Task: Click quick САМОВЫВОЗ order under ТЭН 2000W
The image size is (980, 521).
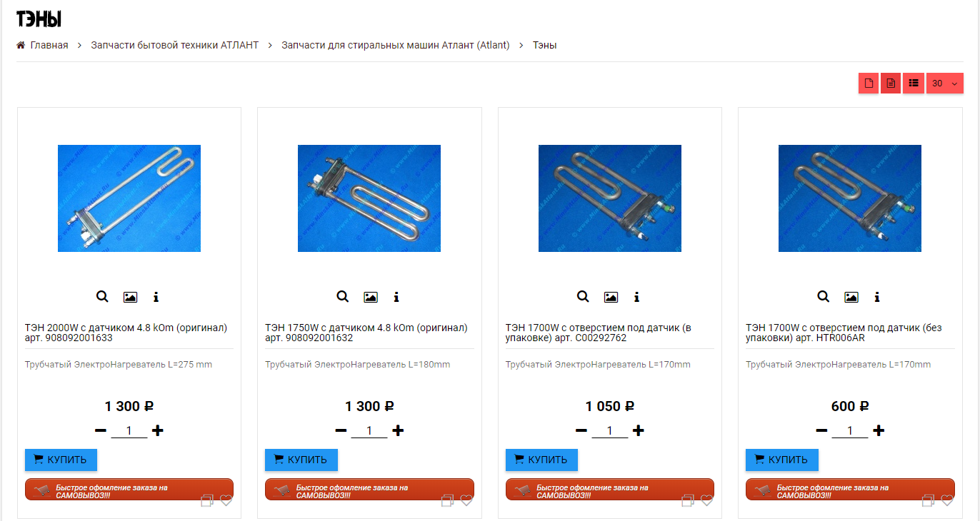Action: pos(129,490)
